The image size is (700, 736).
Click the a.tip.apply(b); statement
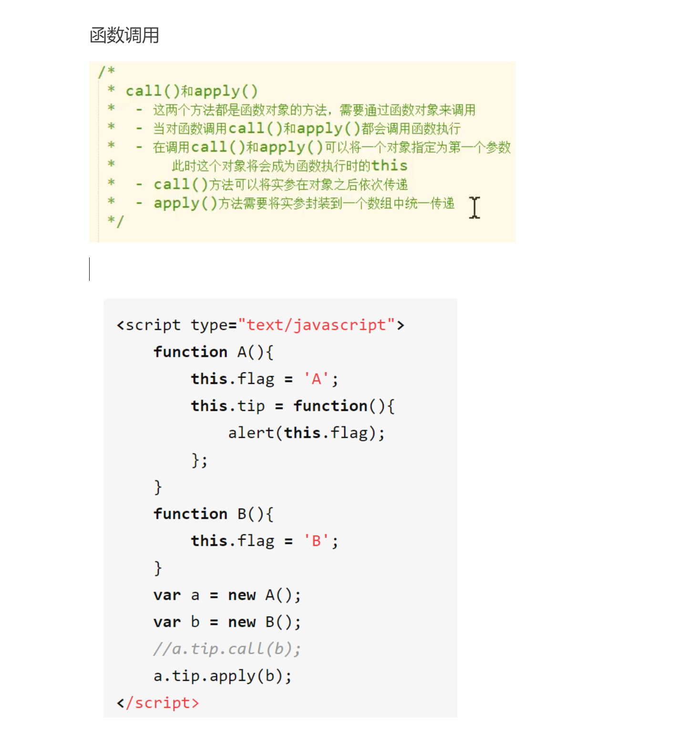tap(222, 676)
